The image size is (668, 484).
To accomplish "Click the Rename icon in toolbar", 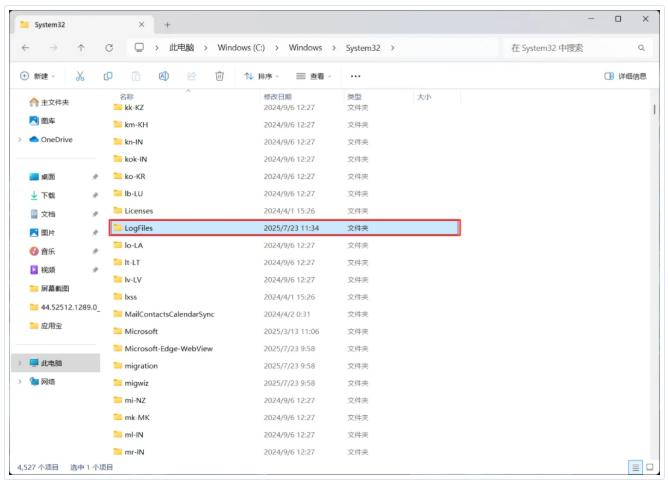I will tap(164, 76).
